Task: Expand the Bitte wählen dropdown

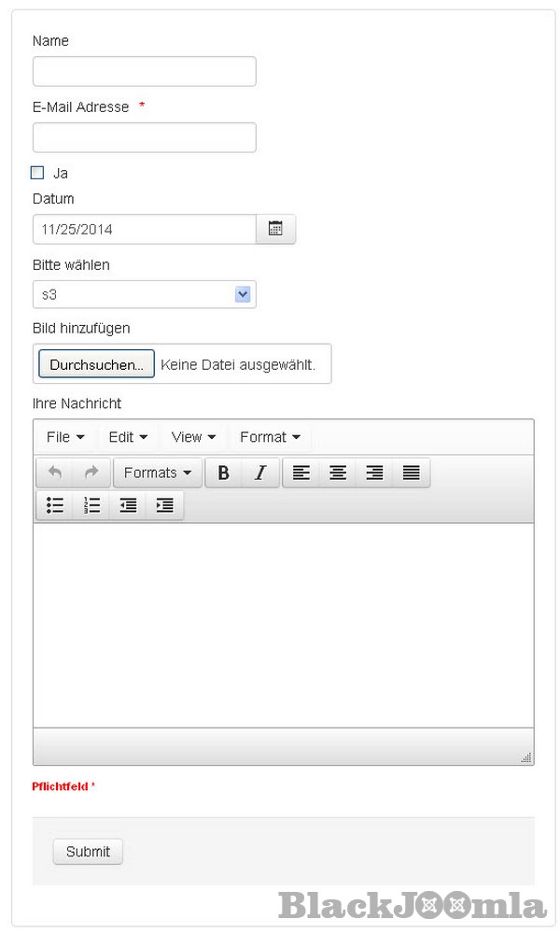Action: coord(243,294)
